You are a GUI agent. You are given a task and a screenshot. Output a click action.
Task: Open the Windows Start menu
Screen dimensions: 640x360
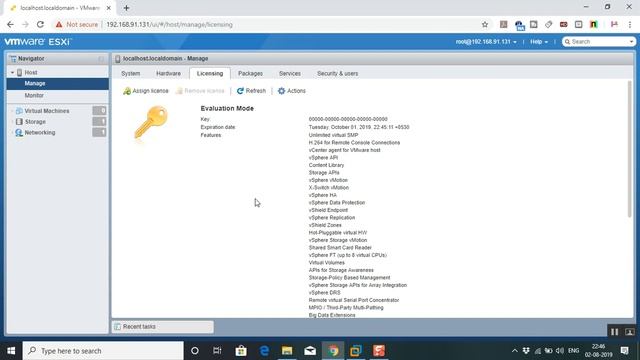(11, 351)
